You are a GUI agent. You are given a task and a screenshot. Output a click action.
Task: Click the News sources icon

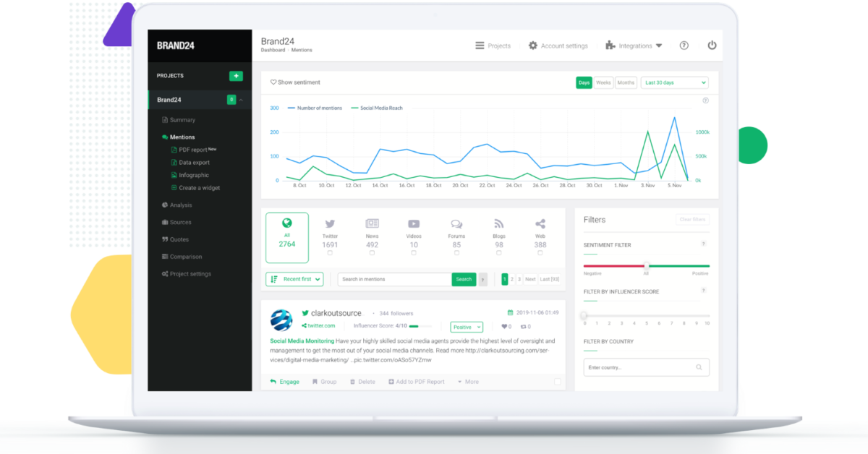372,224
